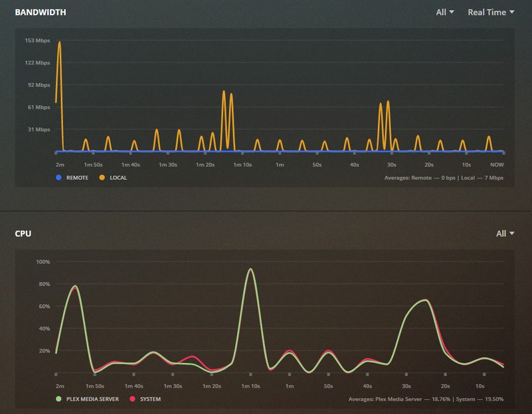Click the 30s tick on CPU timeline
The height and width of the screenshot is (414, 532).
406,386
